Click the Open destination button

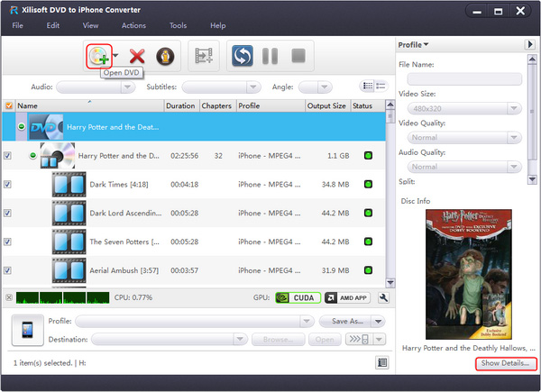(325, 339)
